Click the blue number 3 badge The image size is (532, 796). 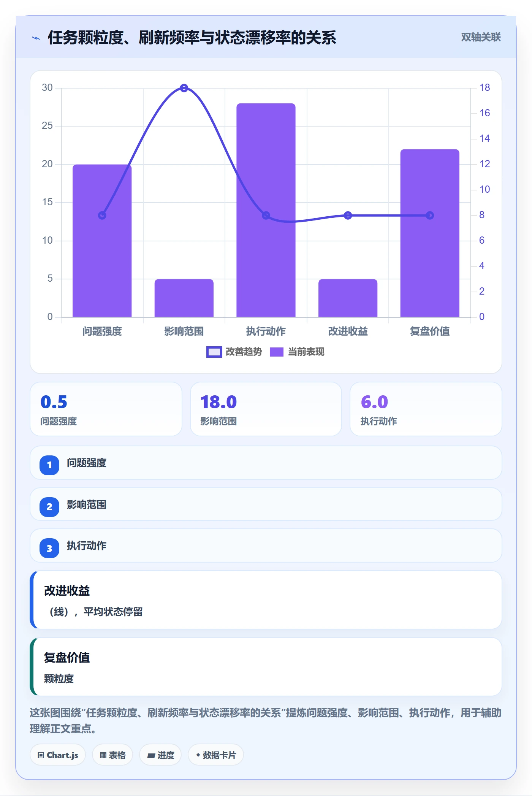(x=49, y=548)
